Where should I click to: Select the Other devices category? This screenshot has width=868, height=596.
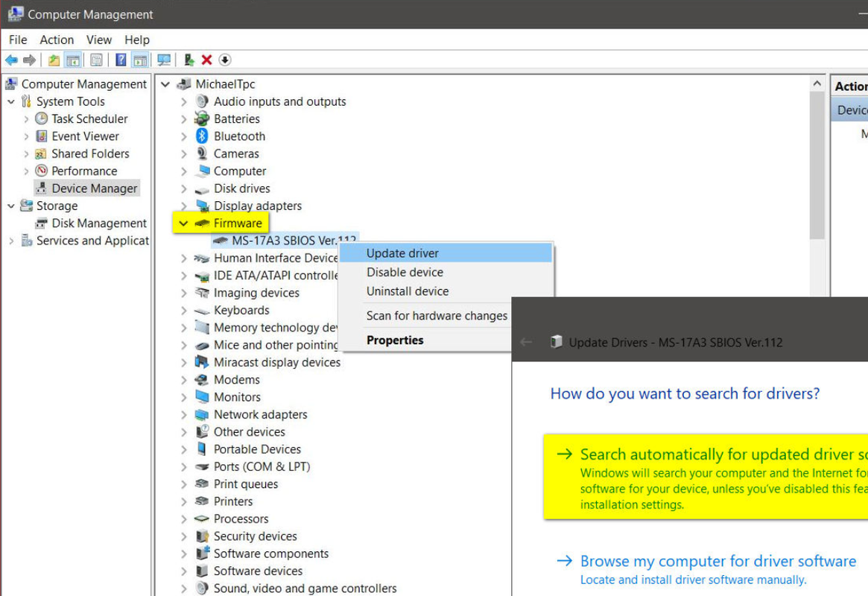pos(249,431)
